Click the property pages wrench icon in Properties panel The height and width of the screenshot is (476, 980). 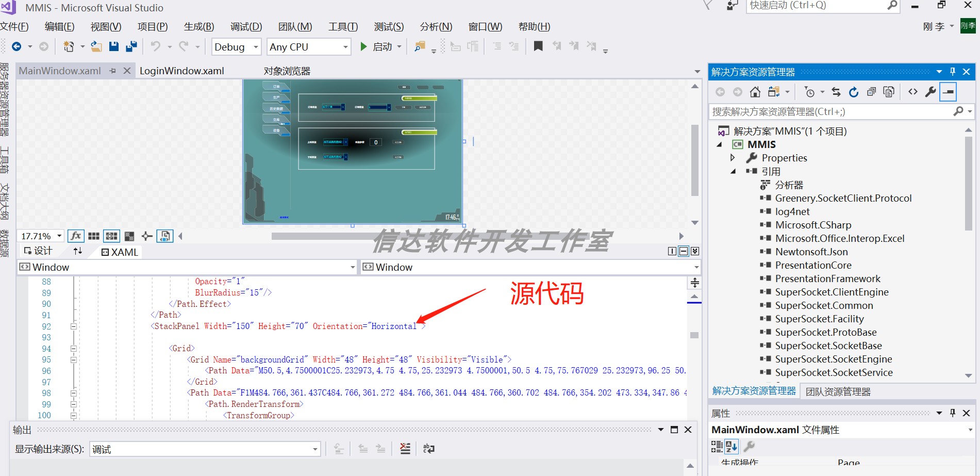(x=749, y=446)
